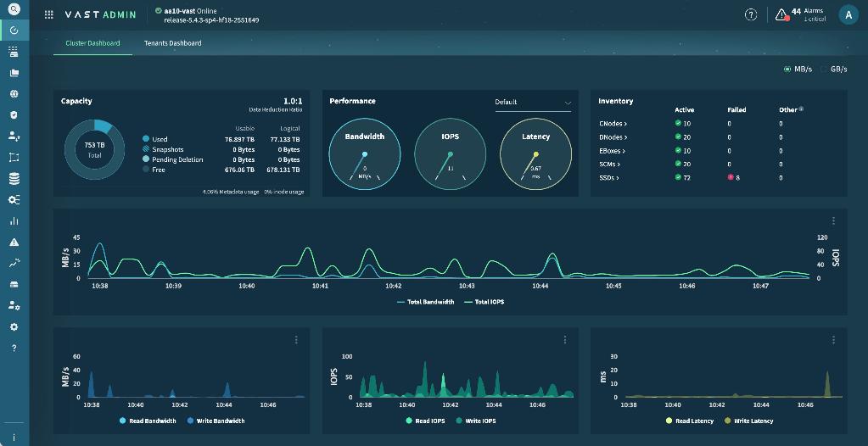Switch to Cluster Dashboard tab

[92, 43]
